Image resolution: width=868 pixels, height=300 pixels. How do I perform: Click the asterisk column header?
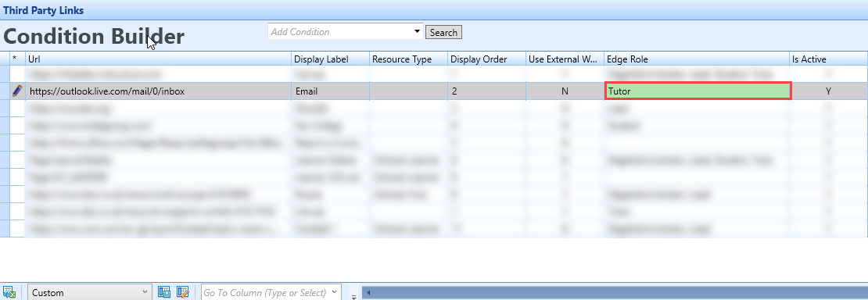pyautogui.click(x=17, y=59)
